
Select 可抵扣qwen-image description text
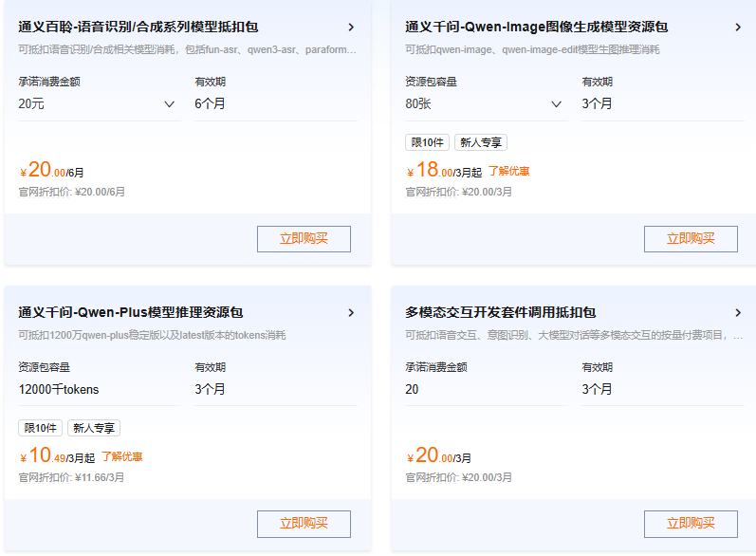coord(532,49)
